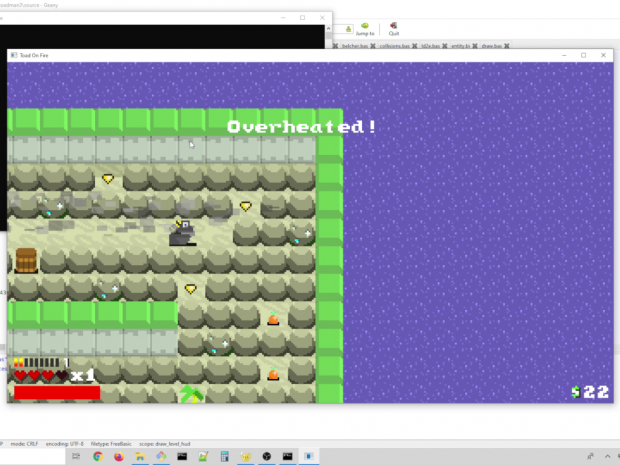Close the console window behind the game
The width and height of the screenshot is (620, 465).
[322, 18]
